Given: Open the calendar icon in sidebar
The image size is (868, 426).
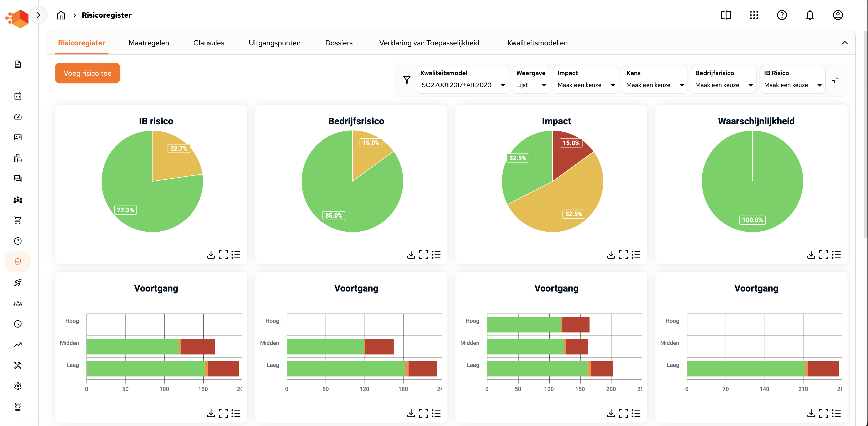Looking at the screenshot, I should (18, 96).
